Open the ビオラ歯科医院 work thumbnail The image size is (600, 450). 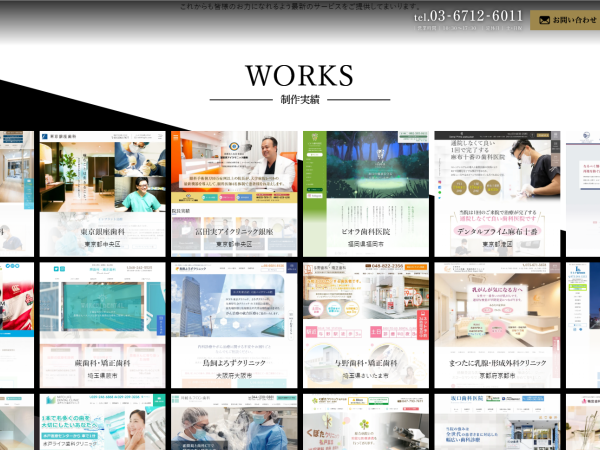click(x=366, y=194)
